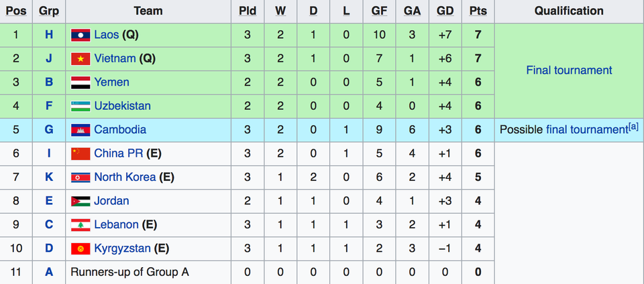Click the Vietnam flag icon
Screen dimensions: 644x284
click(80, 58)
